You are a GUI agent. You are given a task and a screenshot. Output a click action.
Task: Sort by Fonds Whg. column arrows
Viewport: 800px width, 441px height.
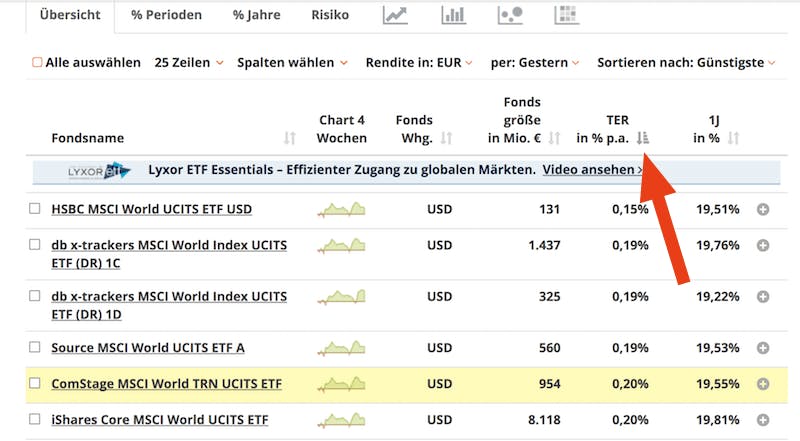[x=446, y=138]
